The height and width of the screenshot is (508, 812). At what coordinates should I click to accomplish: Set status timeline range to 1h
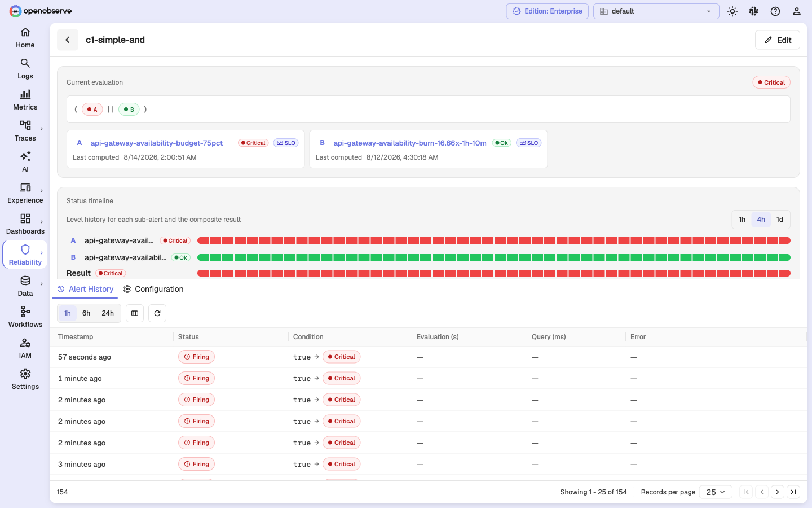[742, 220]
